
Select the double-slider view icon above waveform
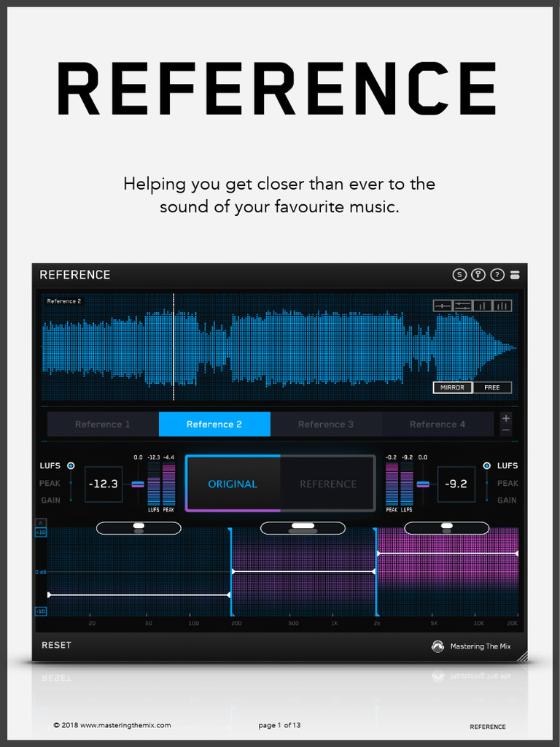[x=462, y=306]
